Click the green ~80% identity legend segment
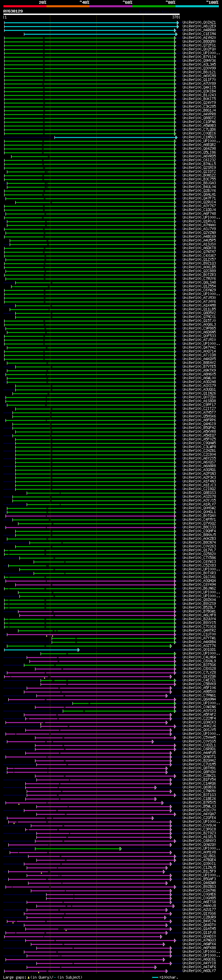This screenshot has width=222, height=980. click(154, 7)
